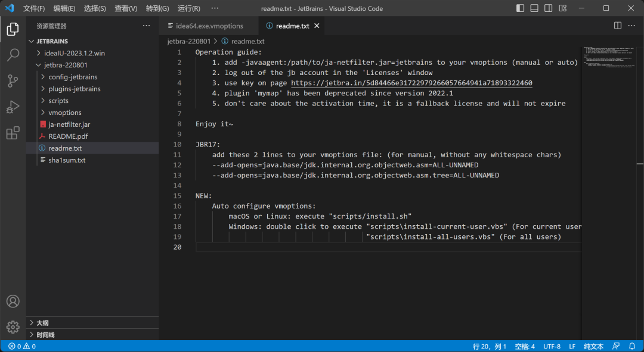644x352 pixels.
Task: Activate the readme.txt editor tab
Action: coord(292,26)
